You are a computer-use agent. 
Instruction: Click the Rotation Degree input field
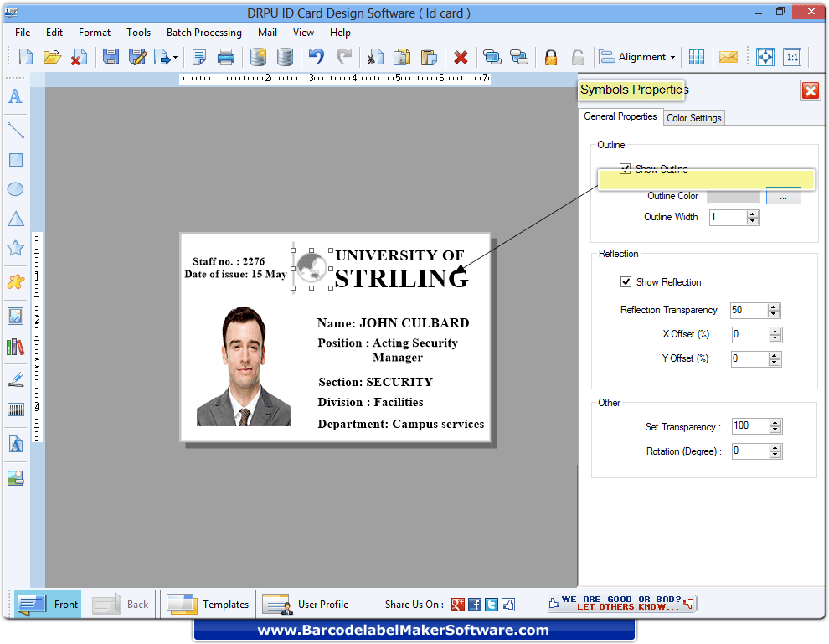749,451
